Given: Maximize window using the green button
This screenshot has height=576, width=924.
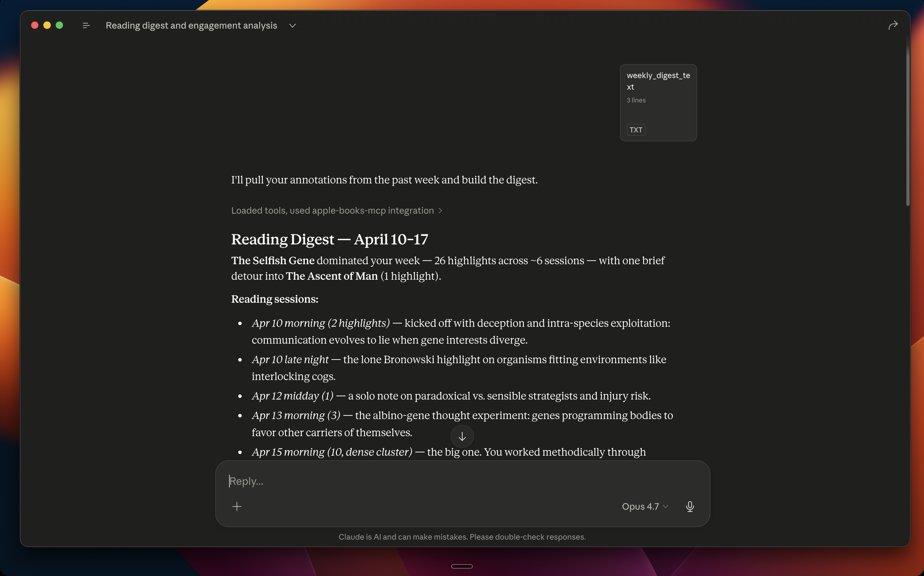Looking at the screenshot, I should coord(59,25).
